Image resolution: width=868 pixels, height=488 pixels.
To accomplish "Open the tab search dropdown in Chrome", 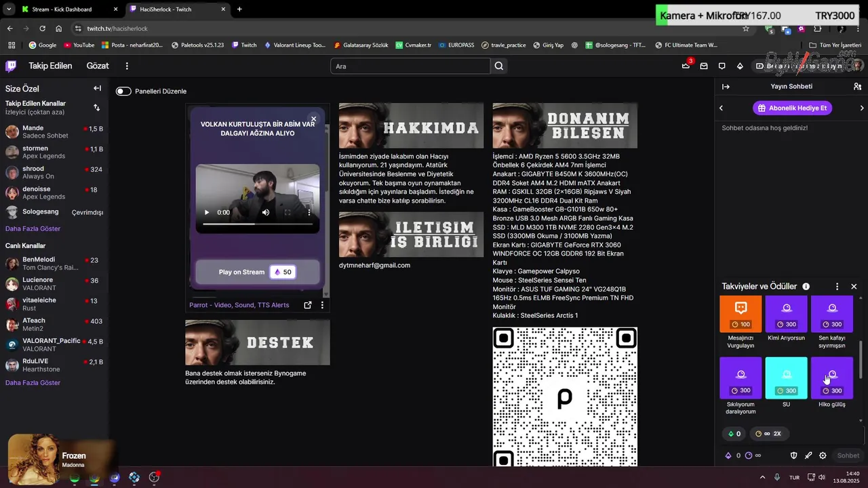I will coord(8,9).
